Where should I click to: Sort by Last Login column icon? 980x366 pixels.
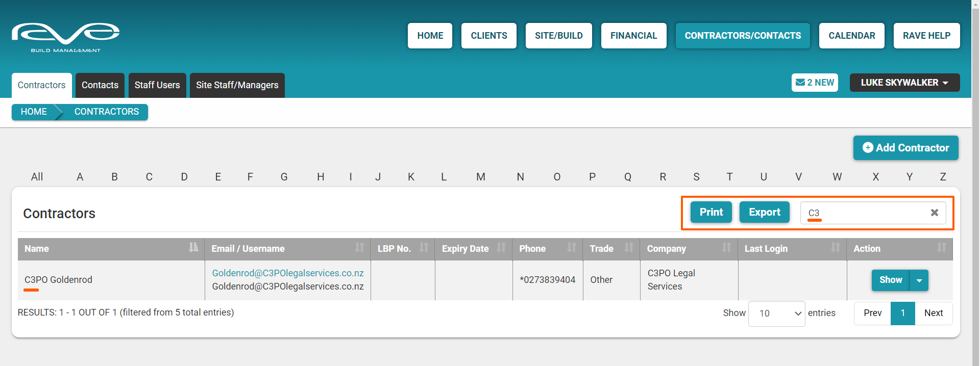coord(836,248)
